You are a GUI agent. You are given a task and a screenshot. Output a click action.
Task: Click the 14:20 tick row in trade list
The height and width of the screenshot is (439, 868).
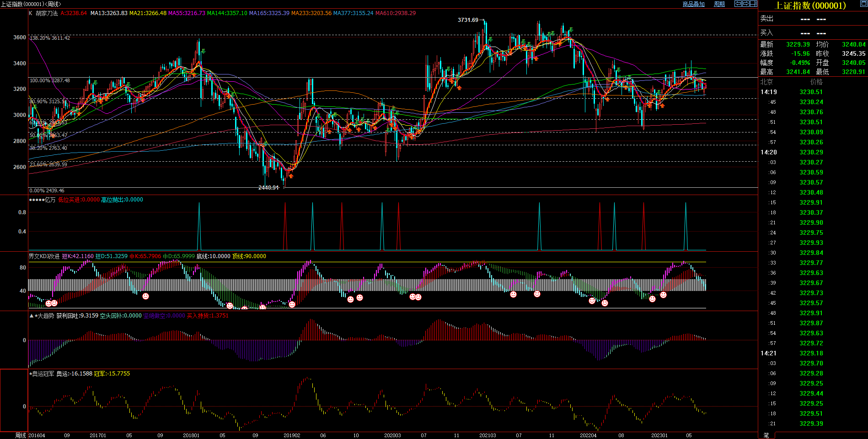[x=768, y=152]
